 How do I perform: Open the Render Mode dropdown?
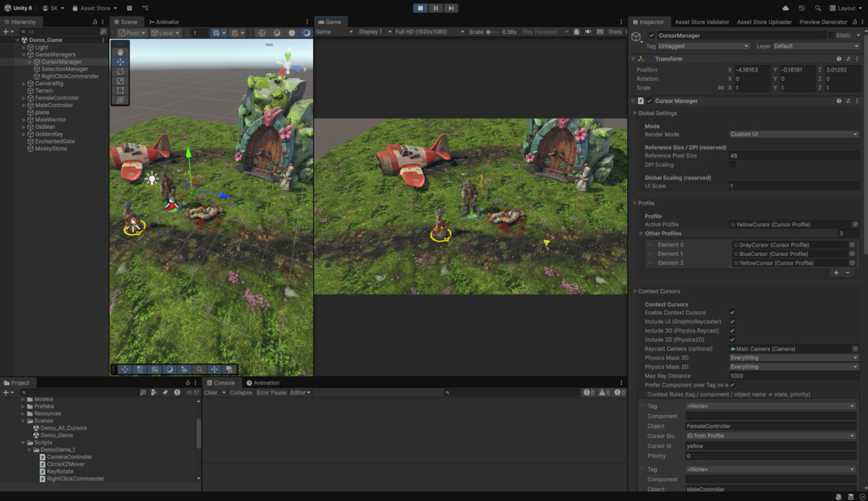(x=793, y=134)
